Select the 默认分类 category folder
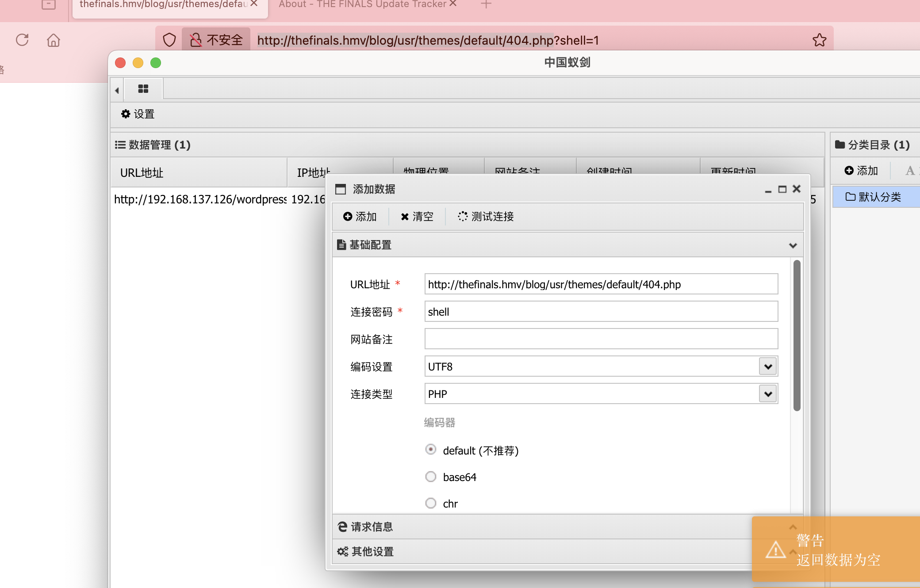 coord(876,197)
